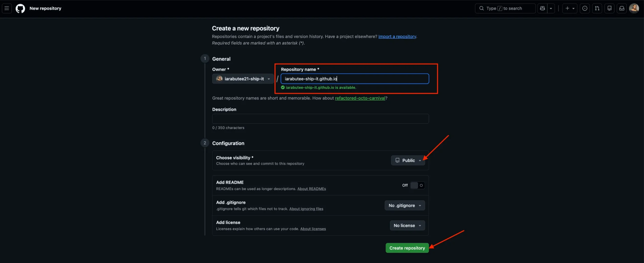Use suggested name refactored-octo-carnival

click(360, 98)
